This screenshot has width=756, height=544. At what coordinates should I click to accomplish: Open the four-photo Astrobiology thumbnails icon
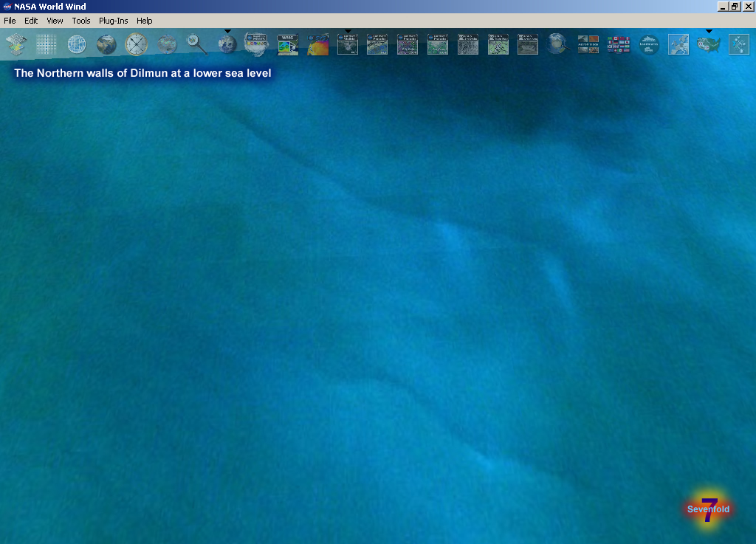[588, 44]
